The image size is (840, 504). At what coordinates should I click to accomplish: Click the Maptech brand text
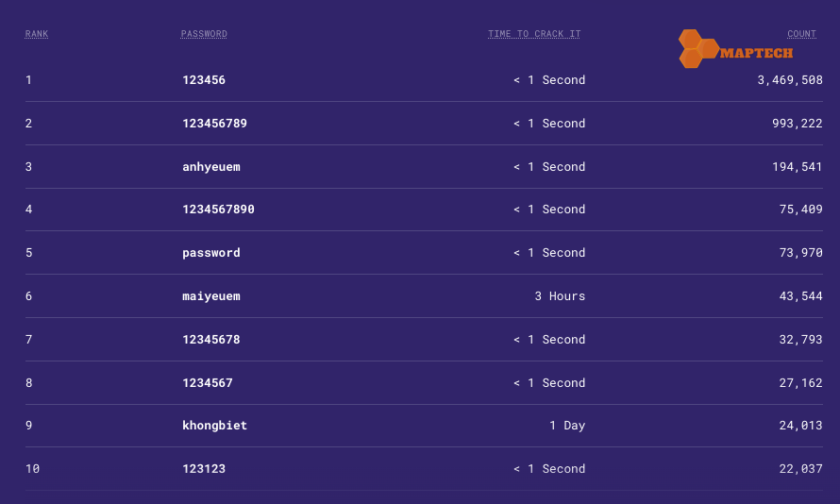pos(756,54)
